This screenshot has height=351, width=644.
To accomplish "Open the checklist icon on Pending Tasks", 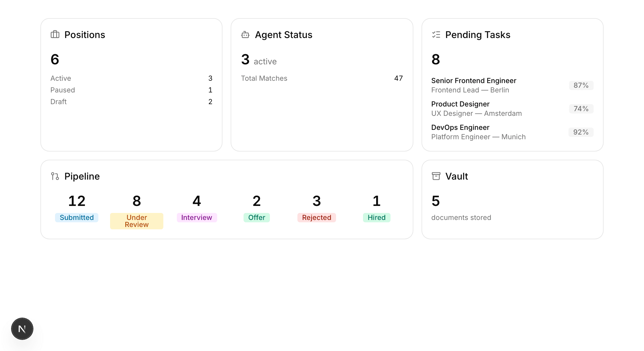I will (x=436, y=35).
